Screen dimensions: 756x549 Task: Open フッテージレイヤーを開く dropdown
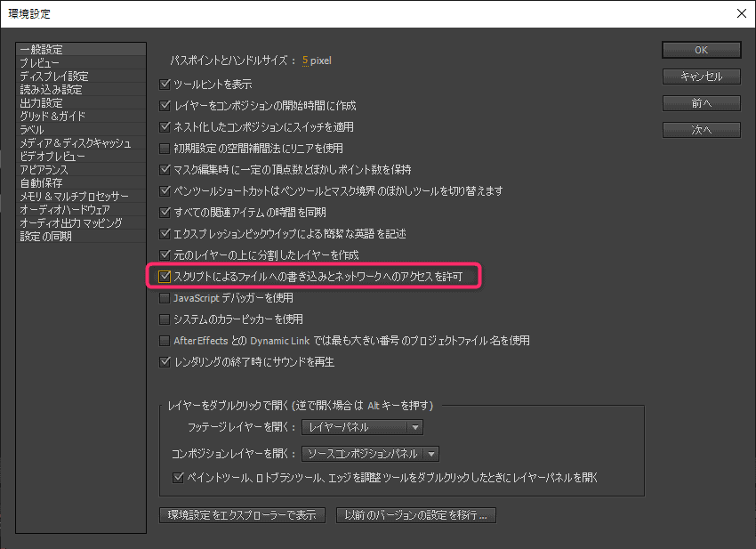(x=362, y=428)
